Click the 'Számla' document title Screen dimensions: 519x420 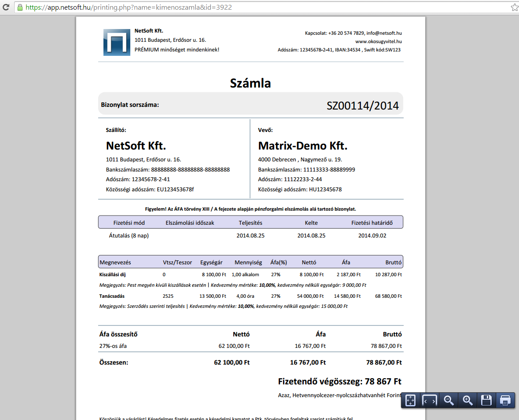click(x=250, y=83)
